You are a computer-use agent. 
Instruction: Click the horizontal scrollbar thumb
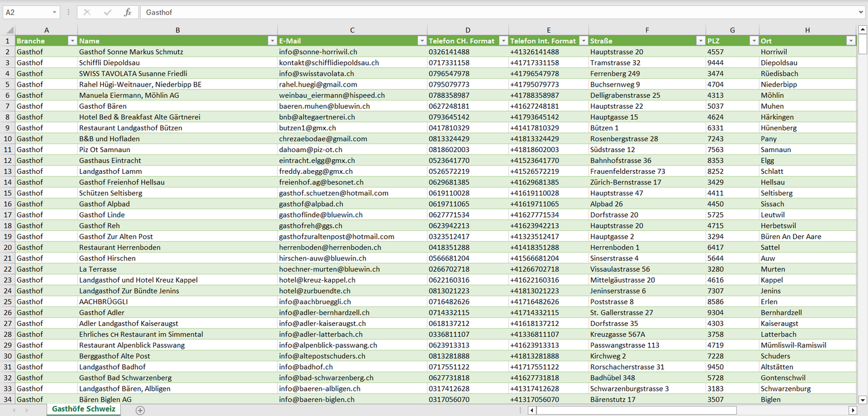(636, 410)
